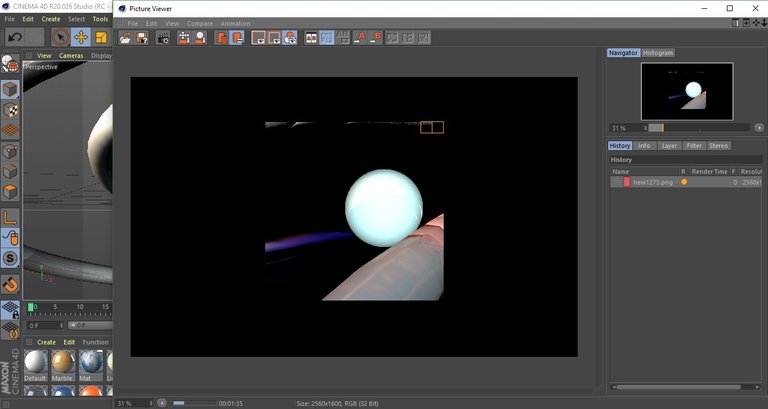The width and height of the screenshot is (768, 409).
Task: Open the View menu in Picture Viewer
Action: [171, 24]
